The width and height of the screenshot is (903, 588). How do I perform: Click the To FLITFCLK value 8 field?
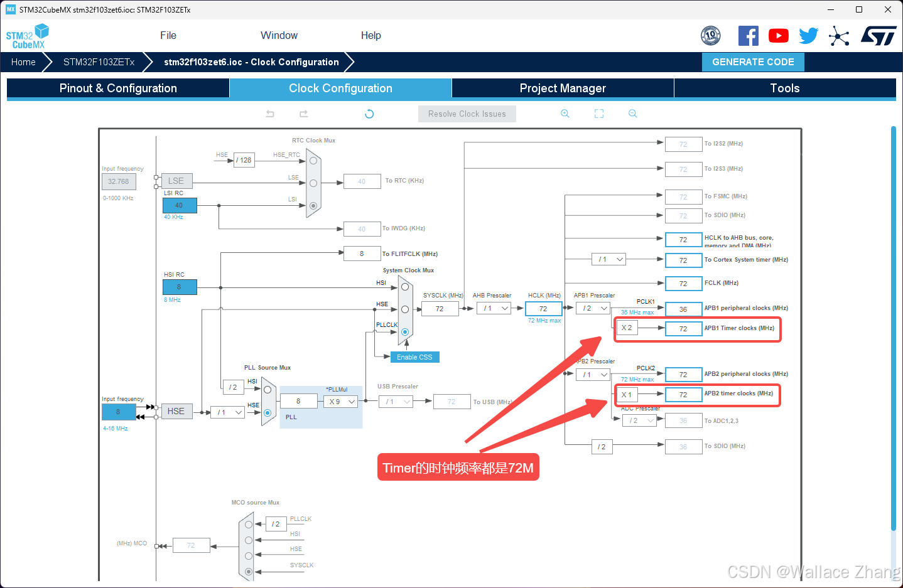(362, 254)
